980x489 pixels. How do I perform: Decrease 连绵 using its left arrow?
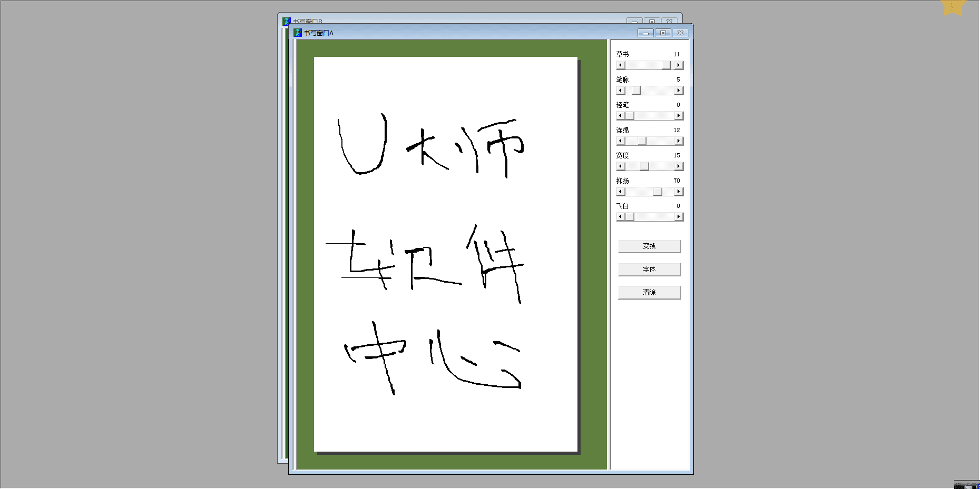(x=621, y=141)
